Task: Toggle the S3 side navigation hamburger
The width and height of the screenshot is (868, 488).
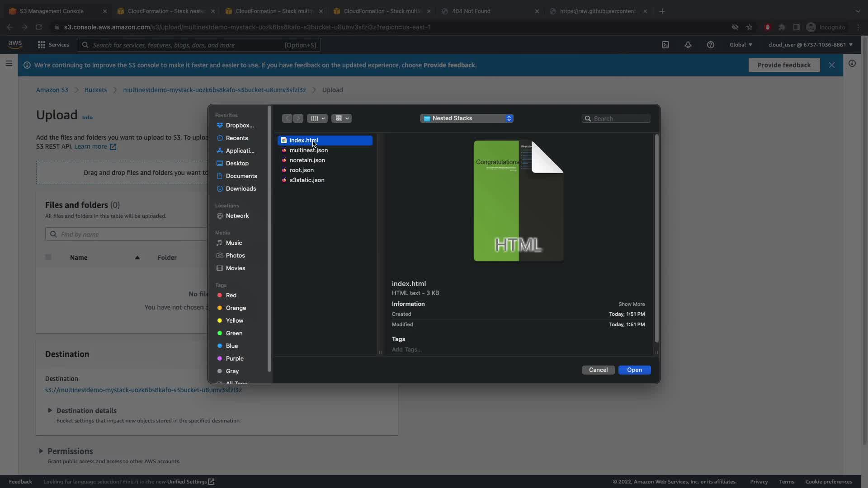Action: coord(9,63)
